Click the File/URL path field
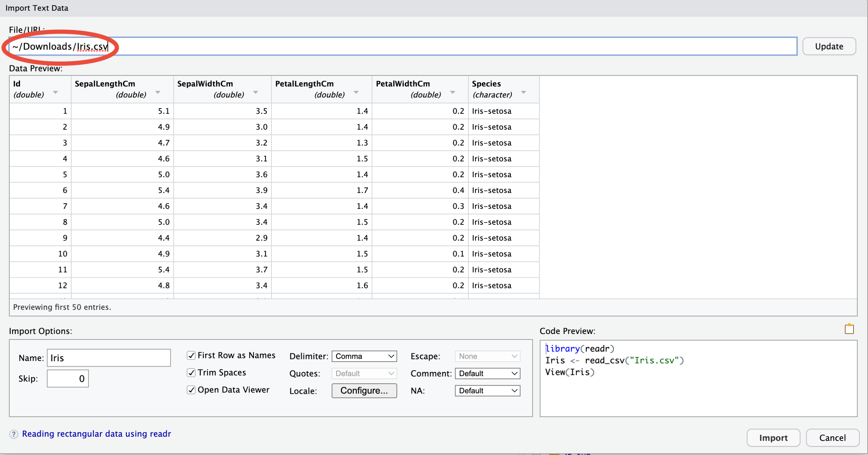The image size is (868, 455). click(x=403, y=46)
